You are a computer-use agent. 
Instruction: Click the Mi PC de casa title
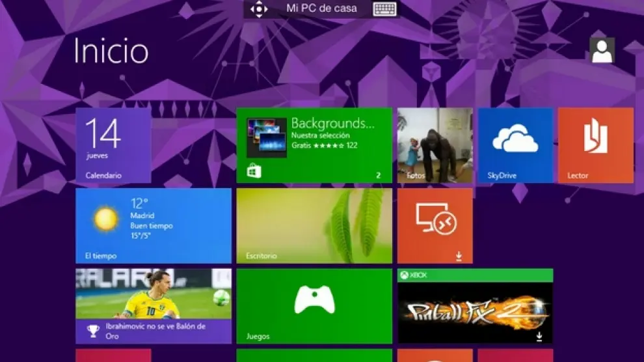tap(321, 9)
